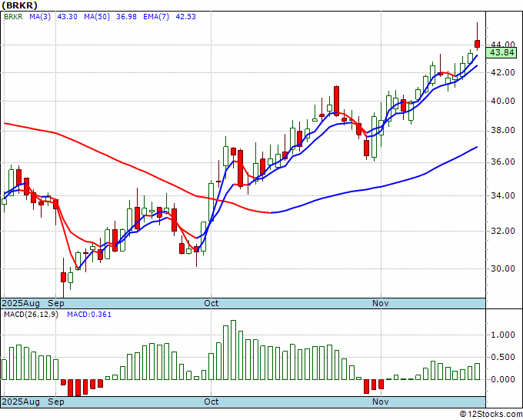Screen dimensions: 523x420
Task: Click the 1.000 MACD axis label
Action: (503, 335)
